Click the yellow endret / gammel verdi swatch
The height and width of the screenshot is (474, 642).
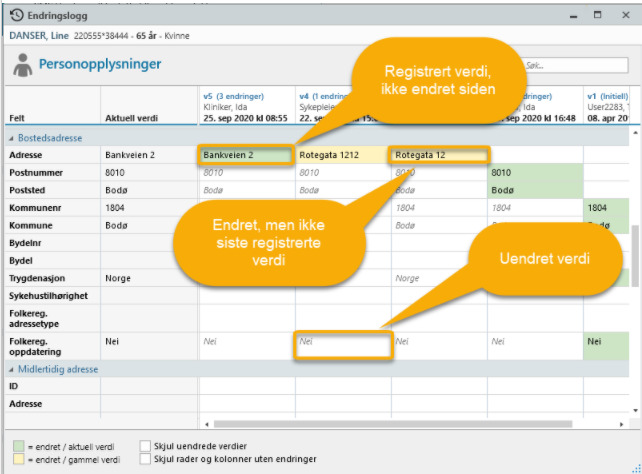click(17, 459)
